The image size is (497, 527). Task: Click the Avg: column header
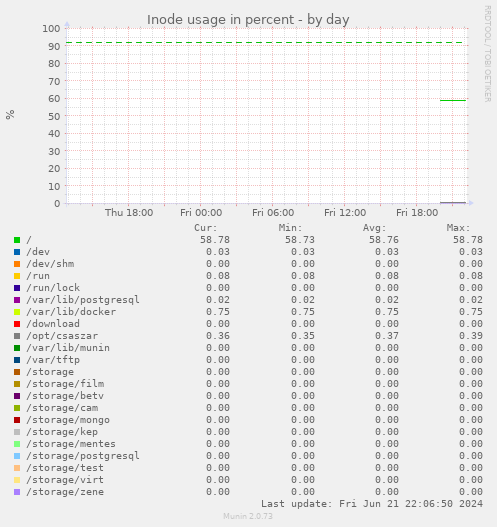coord(374,228)
